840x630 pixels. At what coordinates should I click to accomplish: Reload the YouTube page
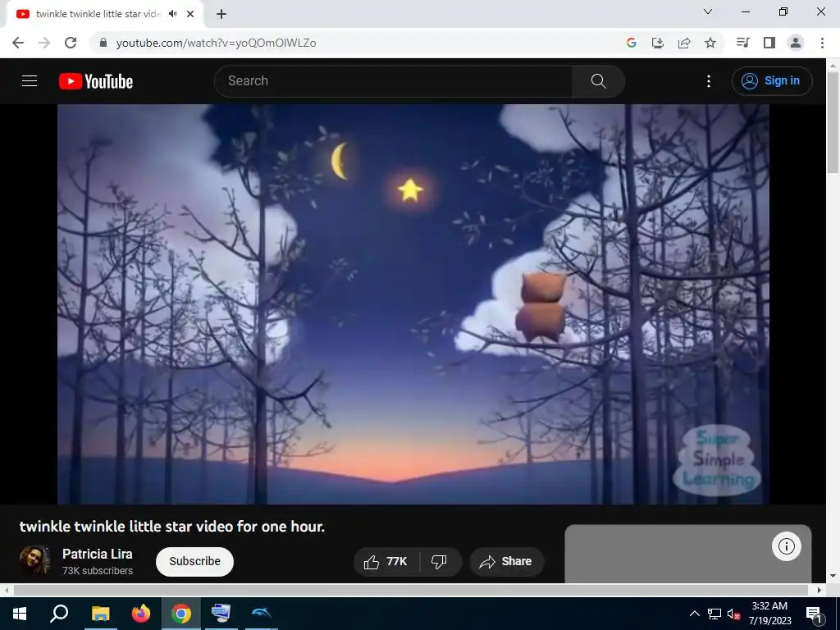[71, 43]
